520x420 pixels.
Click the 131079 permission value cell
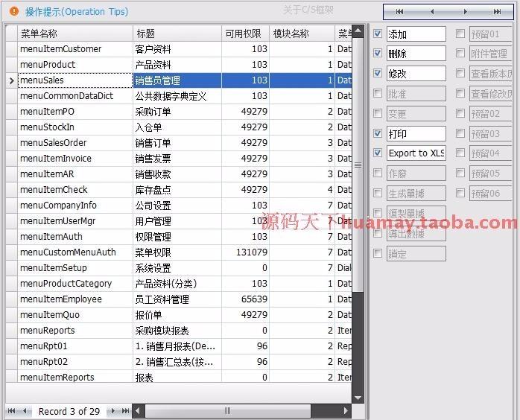tap(245, 252)
